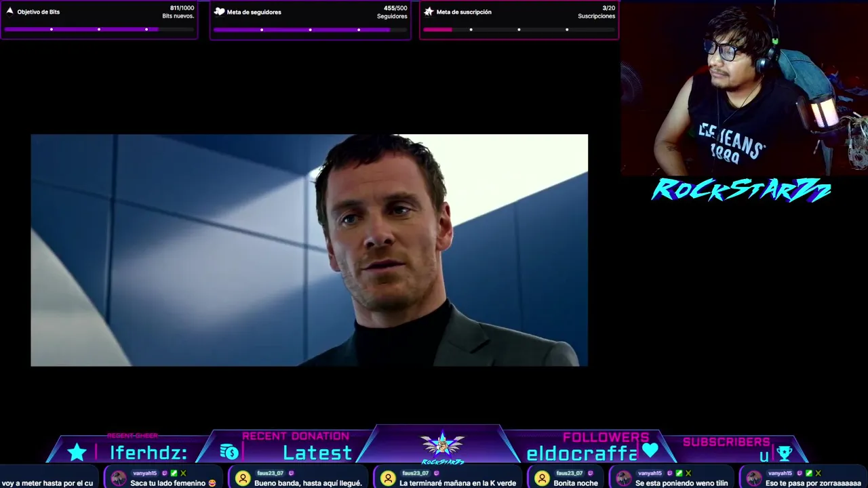
Task: Click the trophy icon under SUBSCRIBERS
Action: tap(785, 453)
